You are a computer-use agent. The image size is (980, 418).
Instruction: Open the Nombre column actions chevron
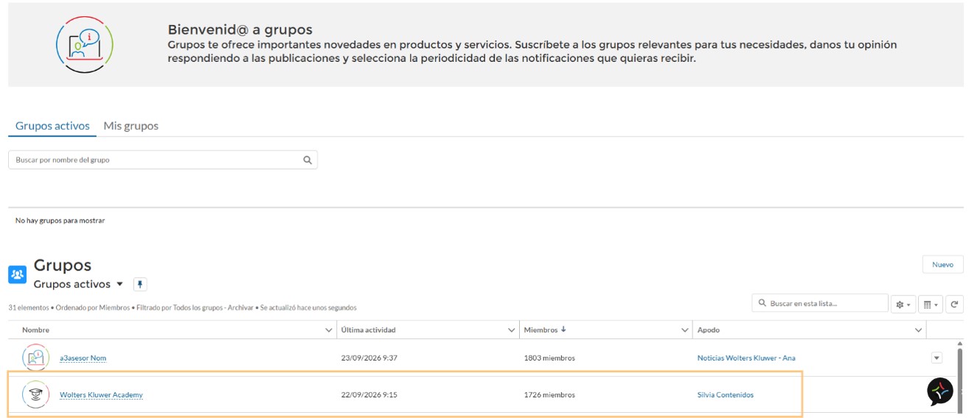pos(329,330)
